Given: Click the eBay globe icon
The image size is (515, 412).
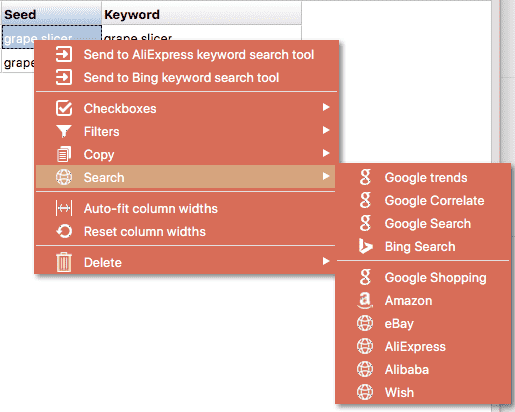Looking at the screenshot, I should pos(365,323).
